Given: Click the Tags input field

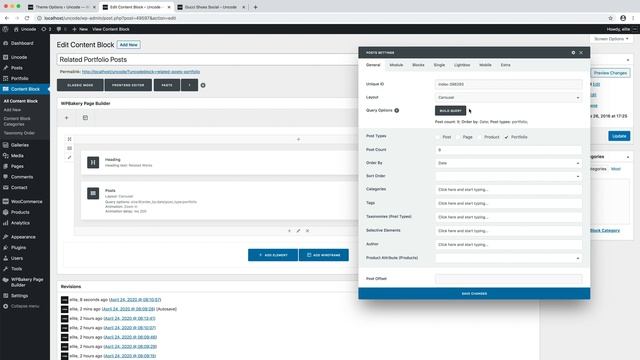Looking at the screenshot, I should tap(508, 203).
